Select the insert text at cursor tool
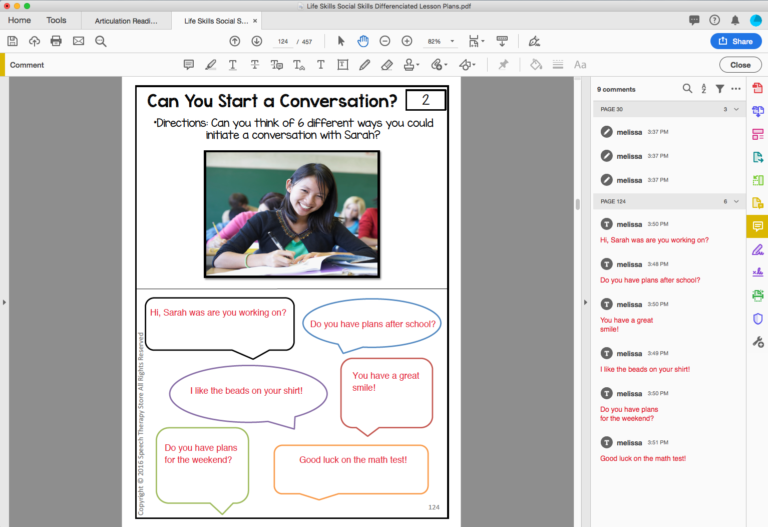The image size is (768, 527). tap(299, 65)
